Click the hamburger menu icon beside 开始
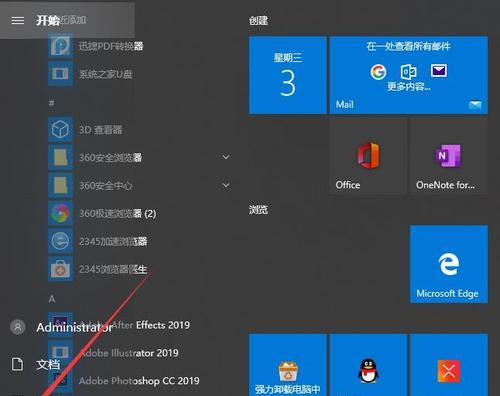The height and width of the screenshot is (396, 500). [x=18, y=21]
